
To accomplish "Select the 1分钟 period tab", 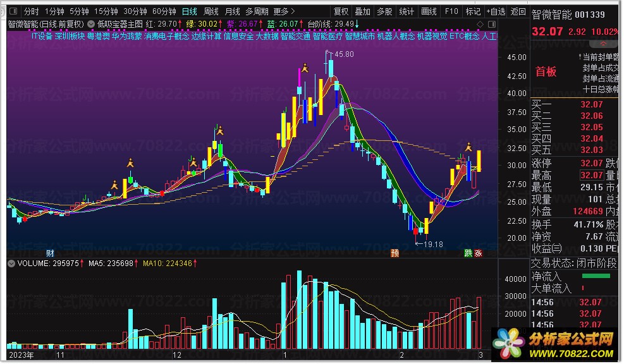I will coord(54,11).
